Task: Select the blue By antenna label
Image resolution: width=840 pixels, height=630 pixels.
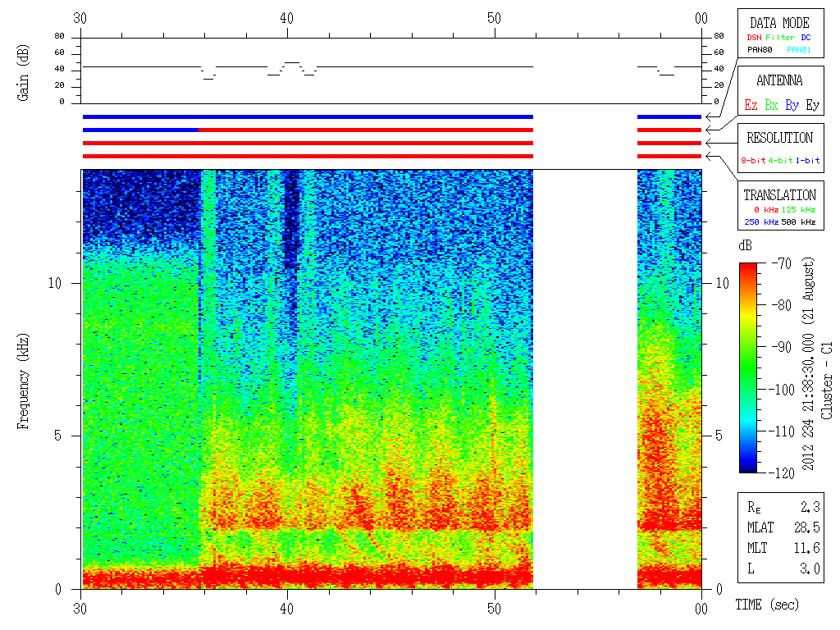Action: (792, 105)
